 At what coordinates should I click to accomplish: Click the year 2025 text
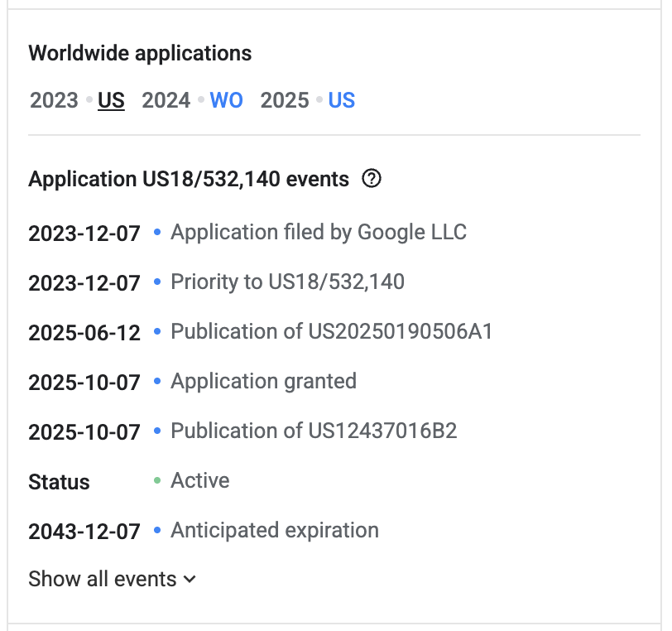[x=285, y=100]
